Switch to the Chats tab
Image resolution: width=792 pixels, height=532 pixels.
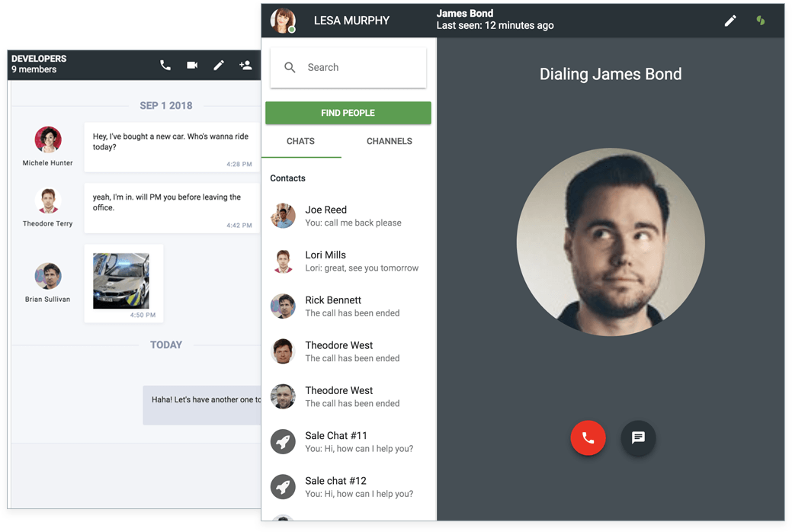tap(301, 142)
